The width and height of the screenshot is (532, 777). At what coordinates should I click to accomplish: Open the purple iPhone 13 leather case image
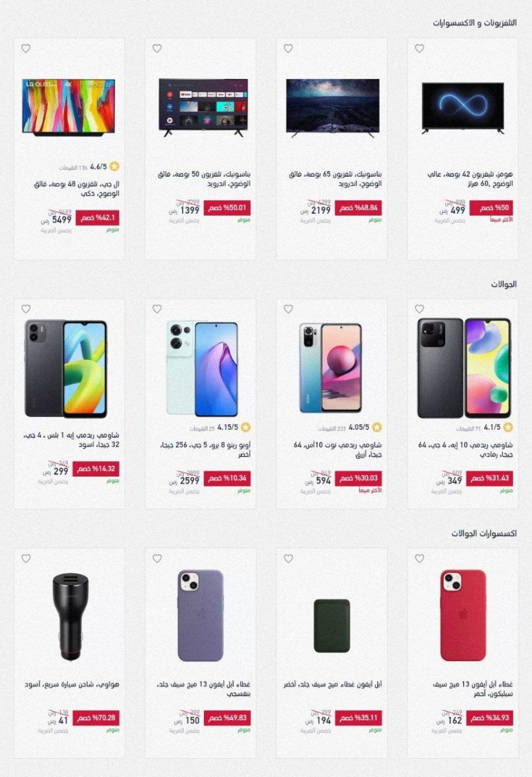tap(201, 615)
